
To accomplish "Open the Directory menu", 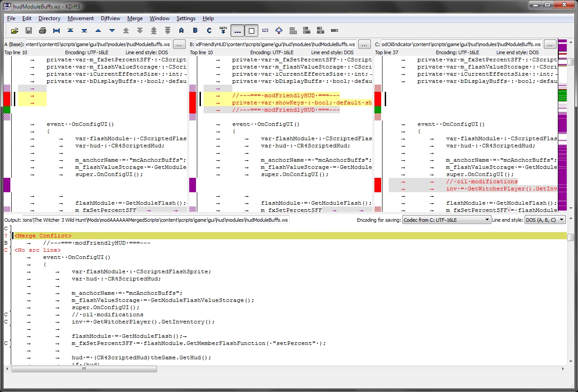I will [49, 18].
